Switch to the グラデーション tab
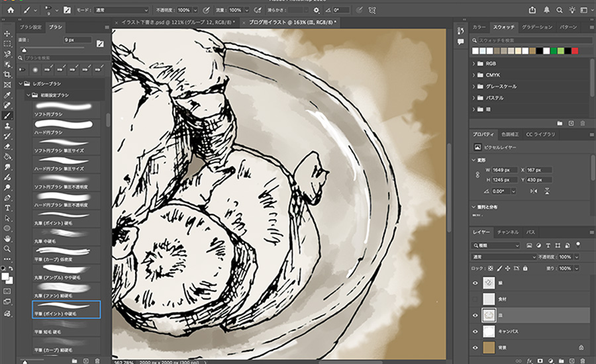This screenshot has width=596, height=364. click(x=536, y=27)
